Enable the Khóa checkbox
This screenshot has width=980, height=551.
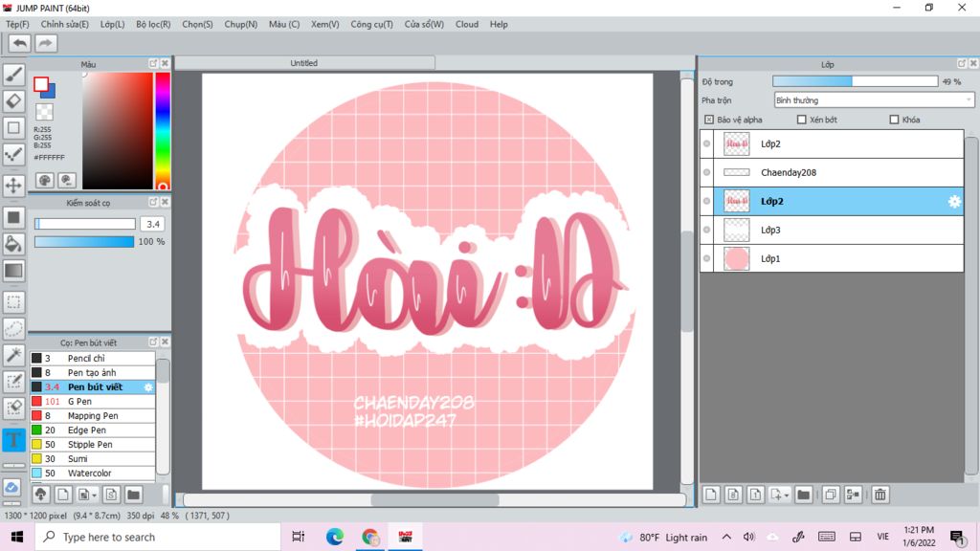point(894,120)
